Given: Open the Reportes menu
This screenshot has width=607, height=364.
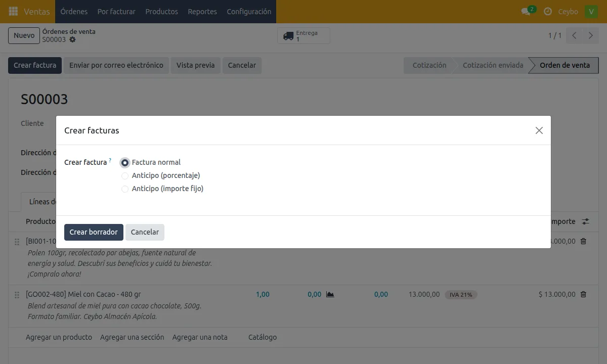Looking at the screenshot, I should 202,11.
